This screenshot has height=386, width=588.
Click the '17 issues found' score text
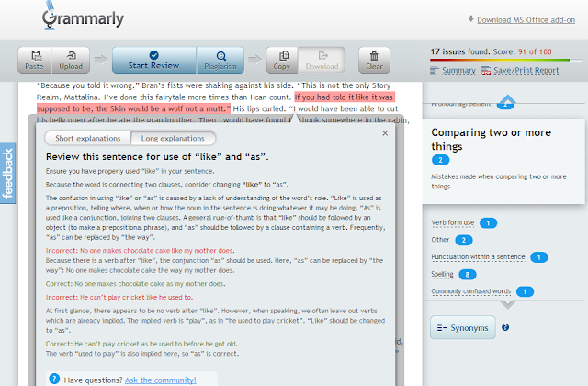click(x=491, y=51)
